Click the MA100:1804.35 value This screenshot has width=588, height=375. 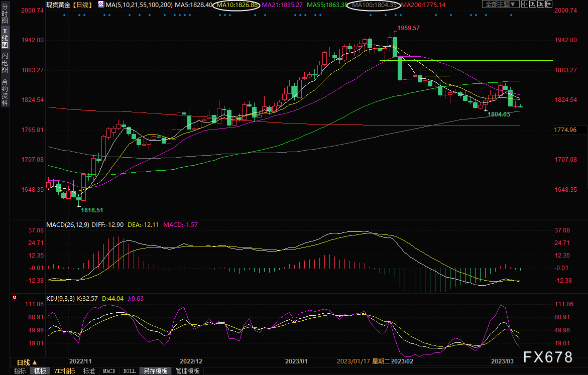point(374,5)
